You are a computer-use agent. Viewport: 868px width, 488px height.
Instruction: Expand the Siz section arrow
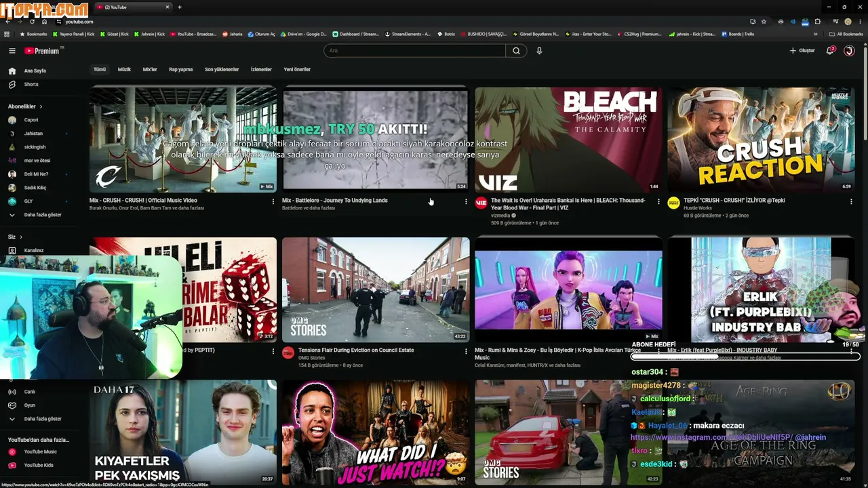point(21,237)
